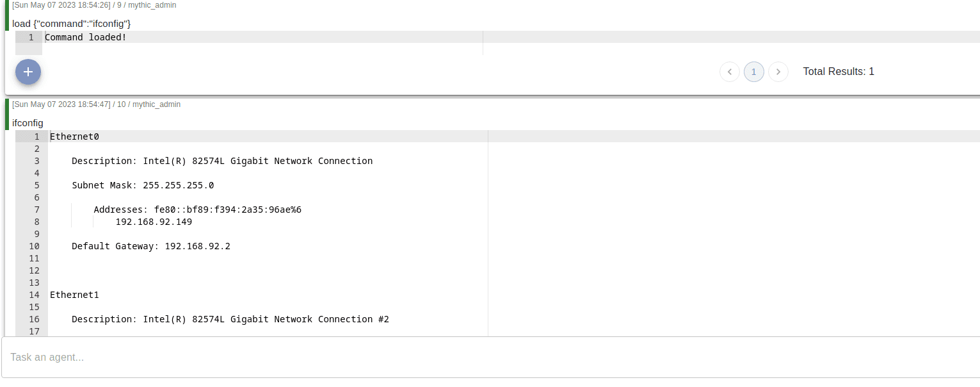The width and height of the screenshot is (980, 387).
Task: Select page 1 in pagination
Action: pyautogui.click(x=754, y=72)
